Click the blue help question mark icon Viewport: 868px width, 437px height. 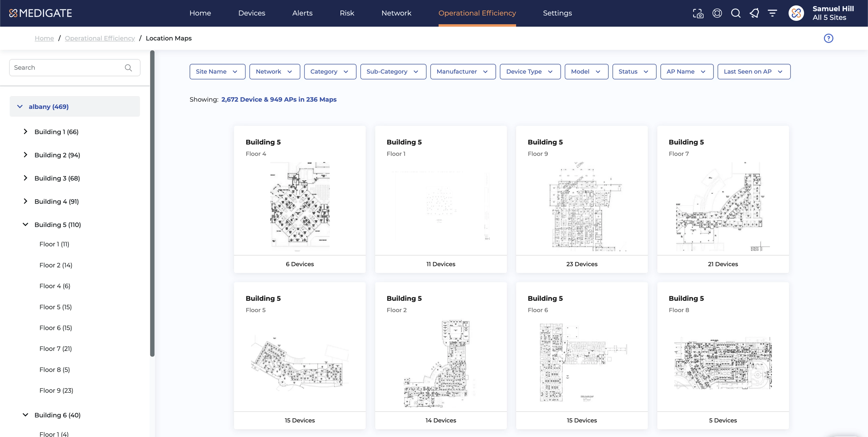click(828, 38)
